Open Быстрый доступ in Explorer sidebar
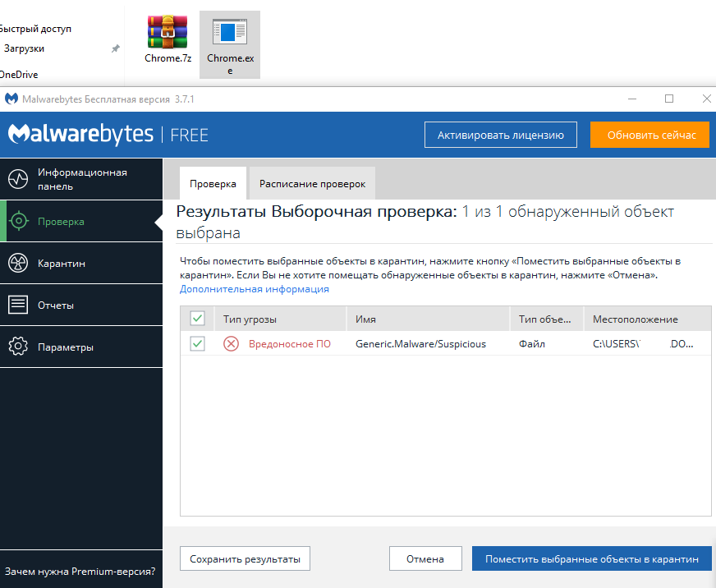This screenshot has width=716, height=588. [x=35, y=29]
